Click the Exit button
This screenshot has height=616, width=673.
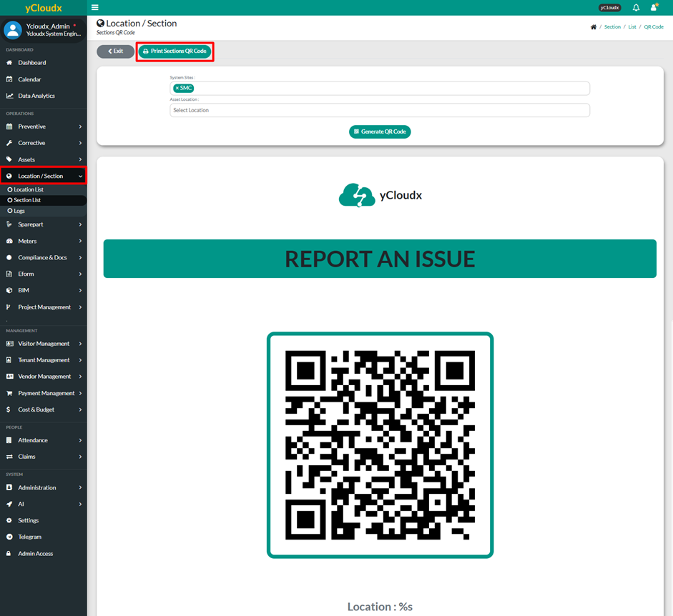[x=115, y=51]
